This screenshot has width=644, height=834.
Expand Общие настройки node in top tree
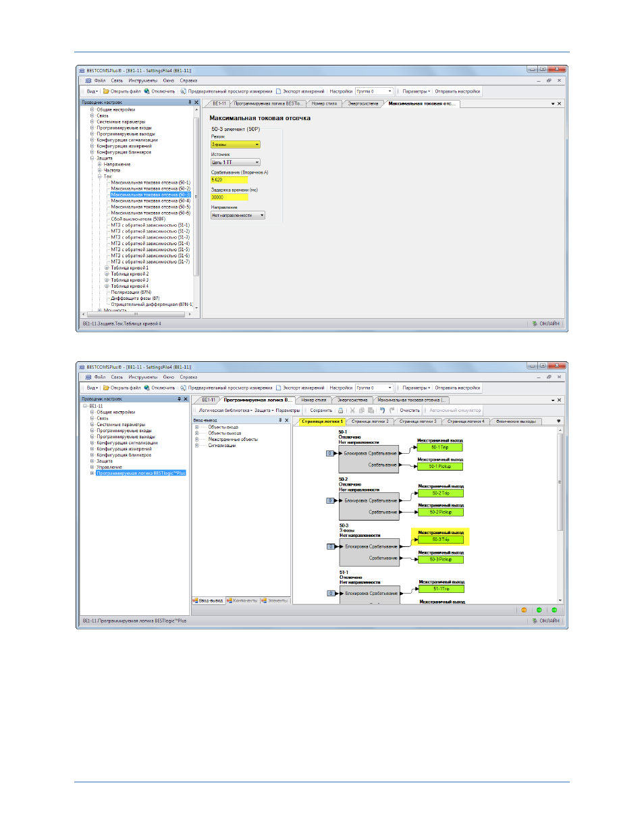92,109
